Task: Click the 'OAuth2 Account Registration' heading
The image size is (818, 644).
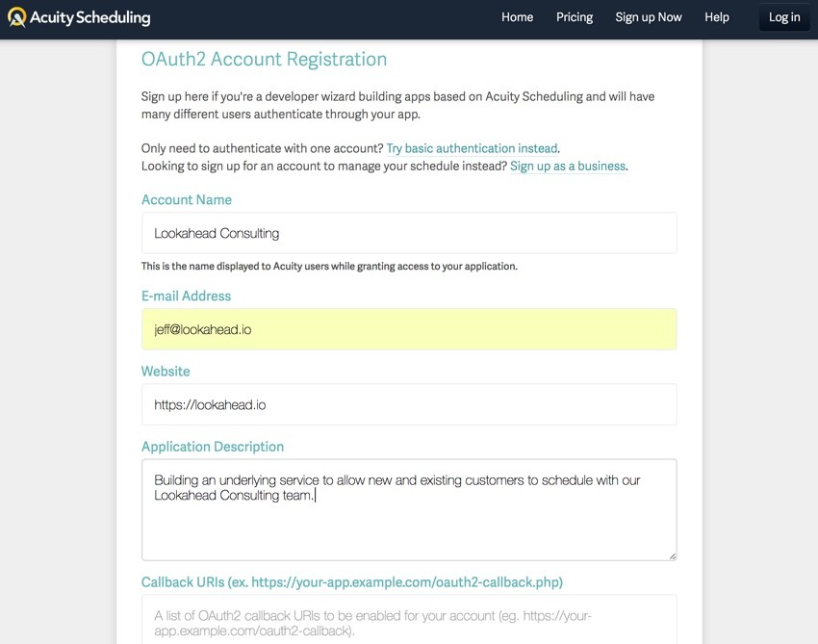Action: 264,59
